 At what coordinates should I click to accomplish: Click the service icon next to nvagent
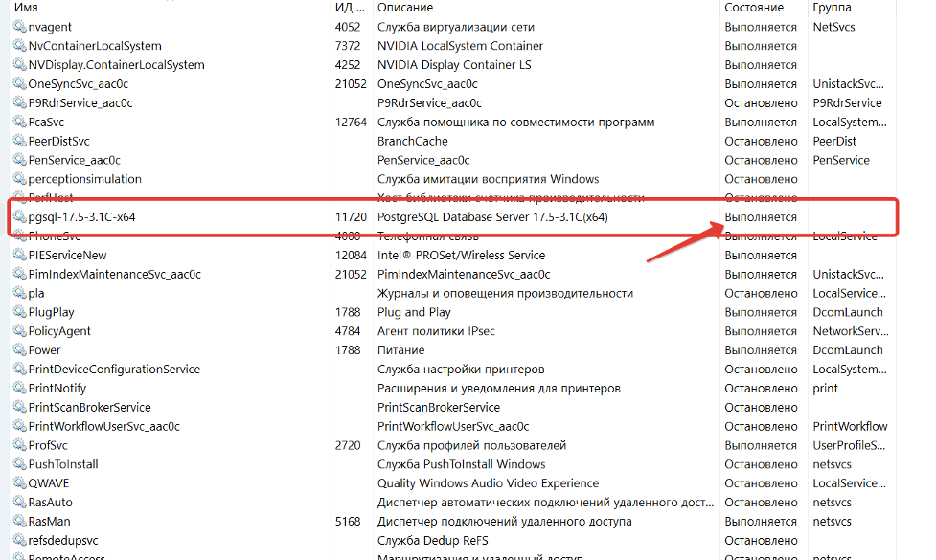point(19,27)
